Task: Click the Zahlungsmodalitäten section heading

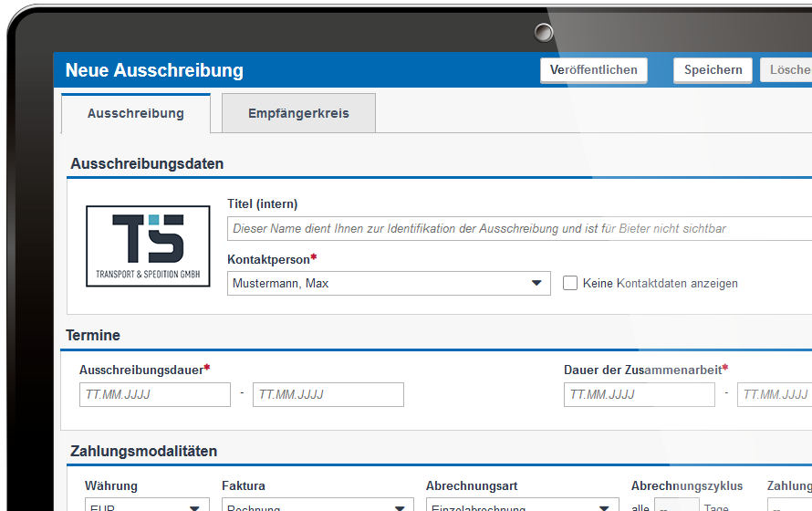Action: coord(143,452)
